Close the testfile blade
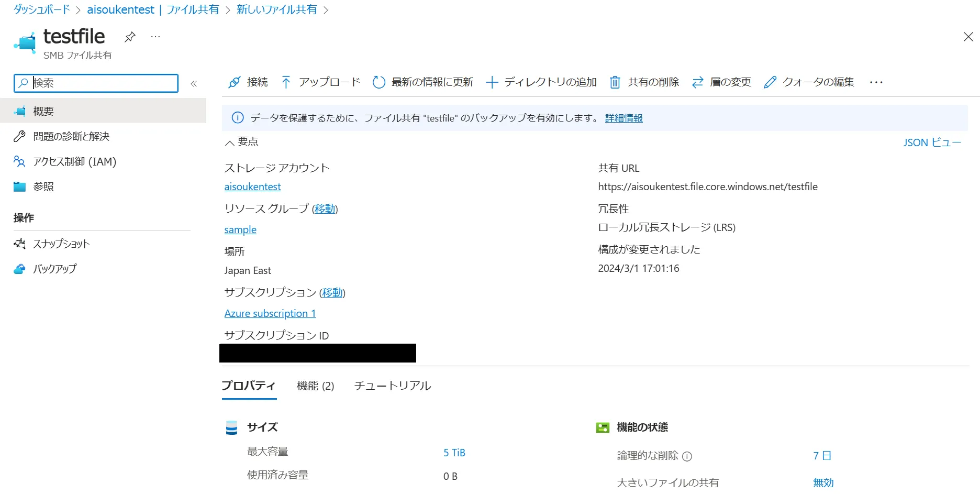 [x=968, y=37]
